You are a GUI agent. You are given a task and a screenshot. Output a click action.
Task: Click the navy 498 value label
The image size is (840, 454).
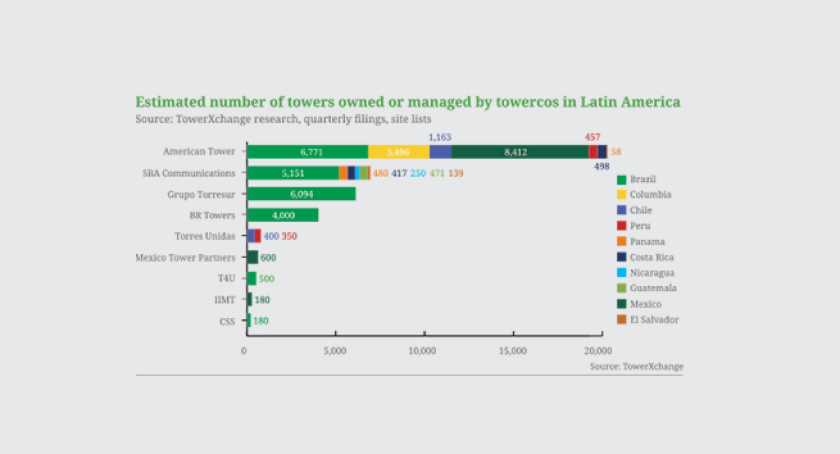pyautogui.click(x=602, y=166)
